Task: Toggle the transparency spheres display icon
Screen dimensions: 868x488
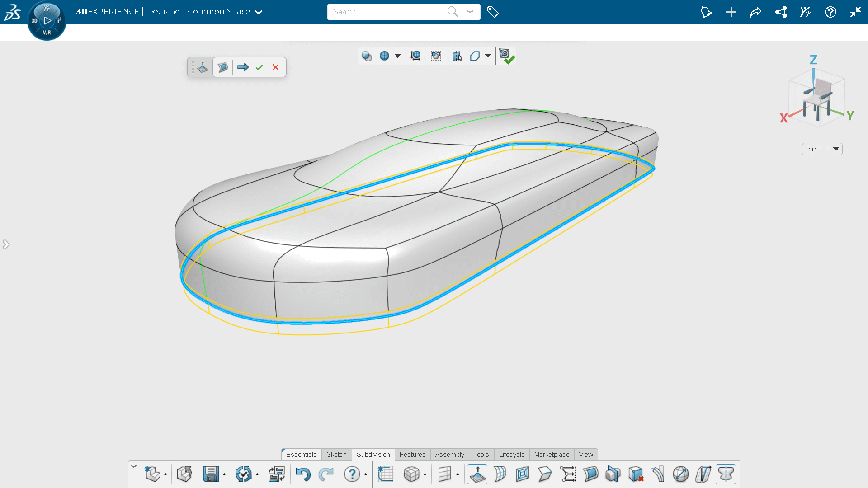Action: pyautogui.click(x=367, y=56)
